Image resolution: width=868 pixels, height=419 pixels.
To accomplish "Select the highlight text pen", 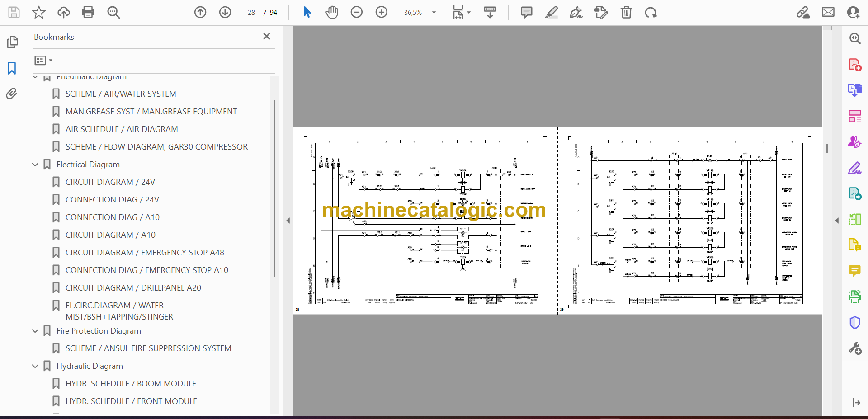I will click(552, 12).
